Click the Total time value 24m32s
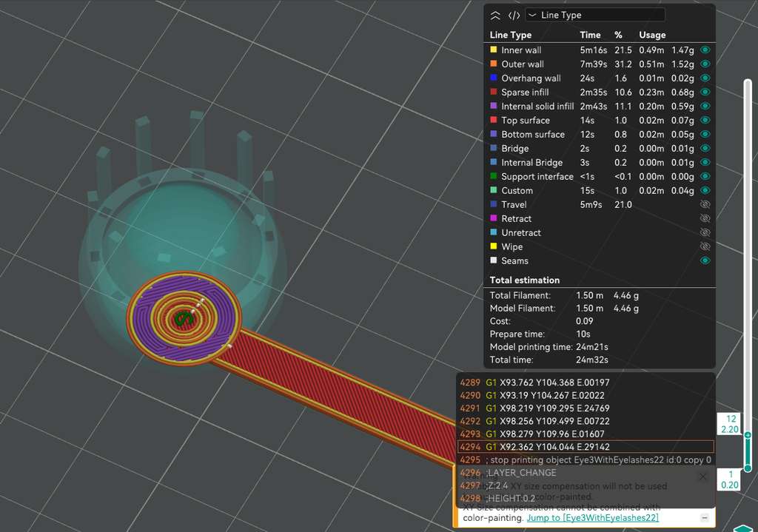This screenshot has width=758, height=532. (x=592, y=360)
